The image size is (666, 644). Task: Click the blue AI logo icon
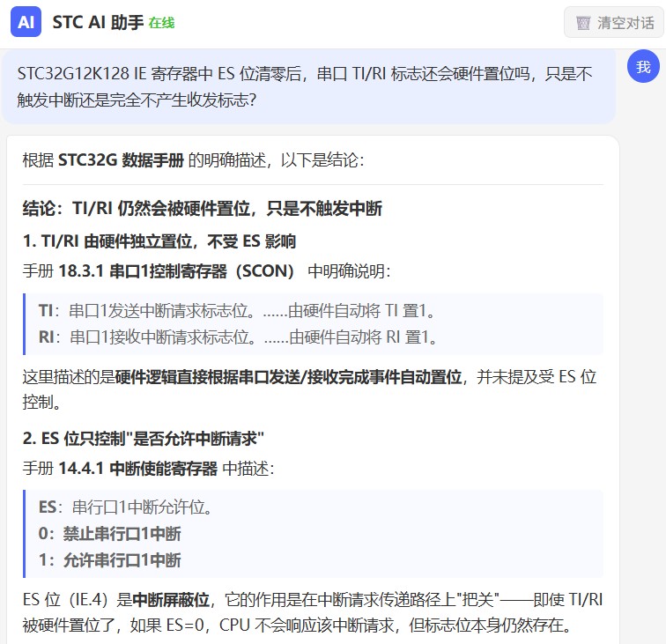click(26, 22)
